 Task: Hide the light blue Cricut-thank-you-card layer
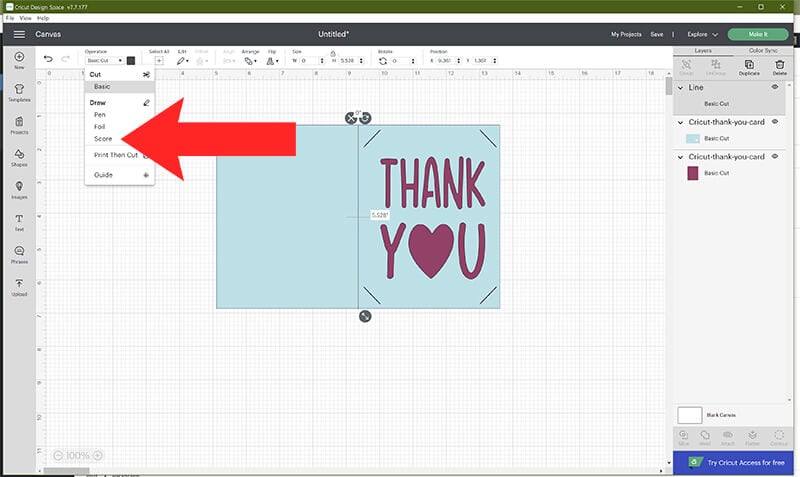[775, 122]
